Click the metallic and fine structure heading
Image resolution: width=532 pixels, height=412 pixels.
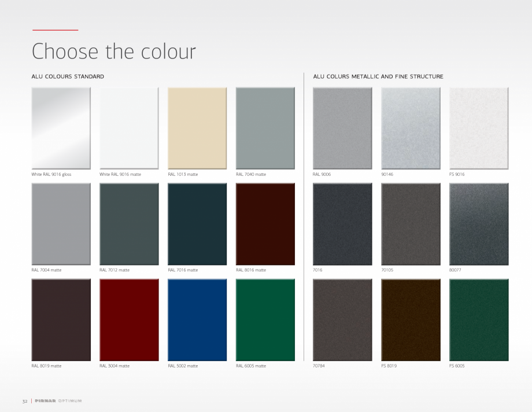378,76
